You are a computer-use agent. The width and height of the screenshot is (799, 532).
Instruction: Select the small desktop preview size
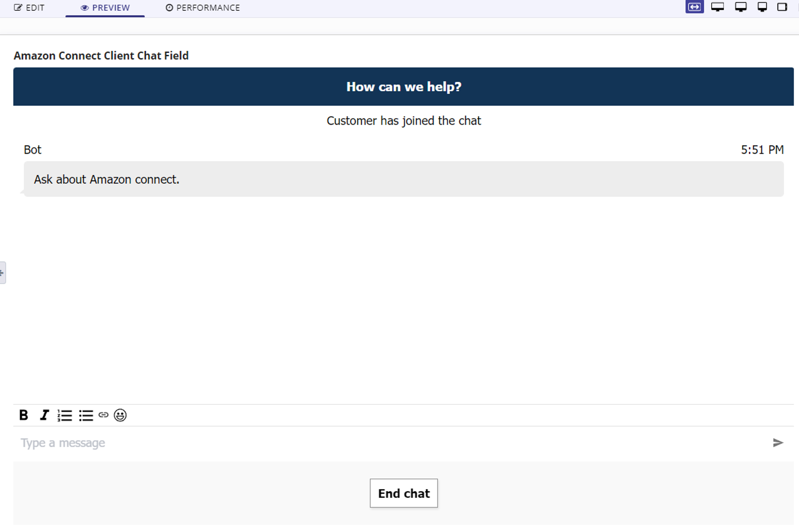[762, 7]
